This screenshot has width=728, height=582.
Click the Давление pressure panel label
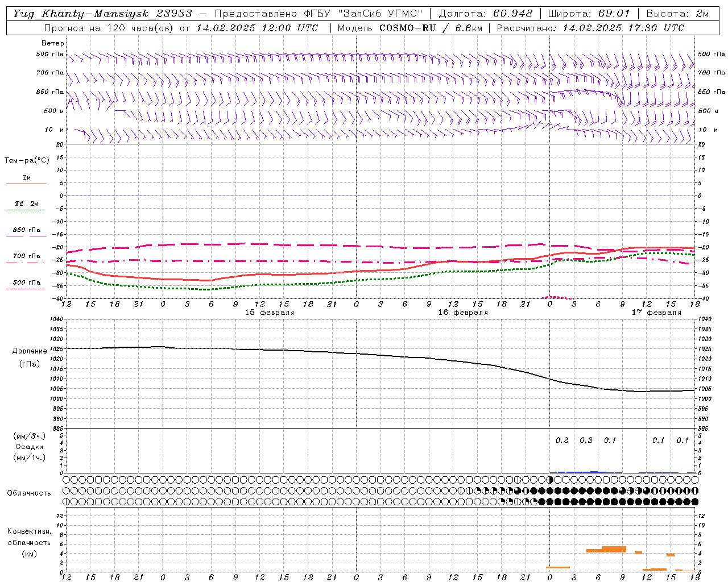(30, 351)
